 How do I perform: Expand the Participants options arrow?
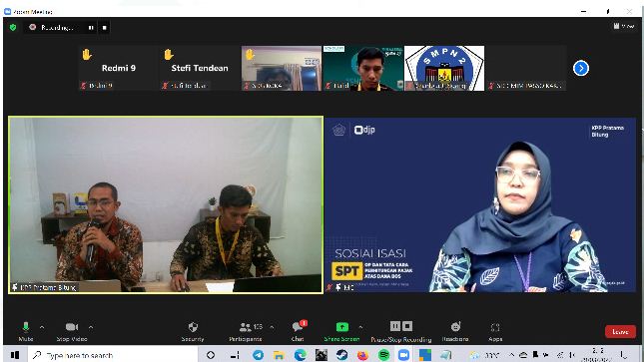coord(272,327)
